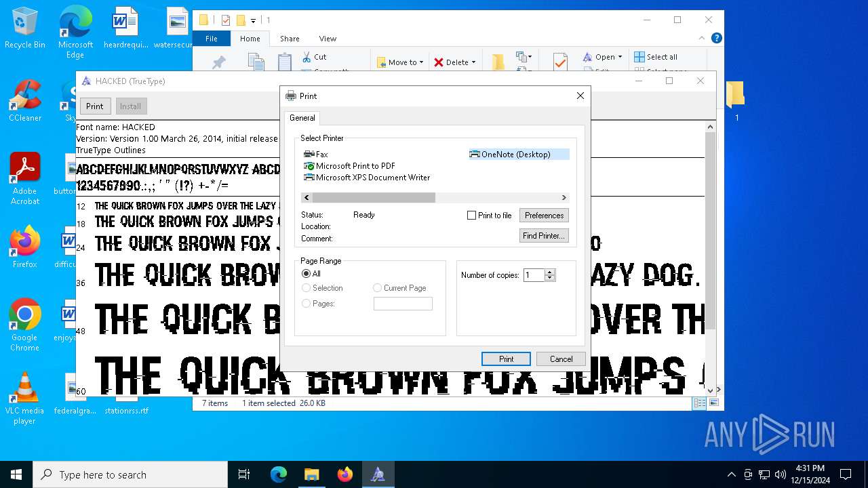Click the taskbar search box
The image size is (868, 488).
(x=130, y=474)
